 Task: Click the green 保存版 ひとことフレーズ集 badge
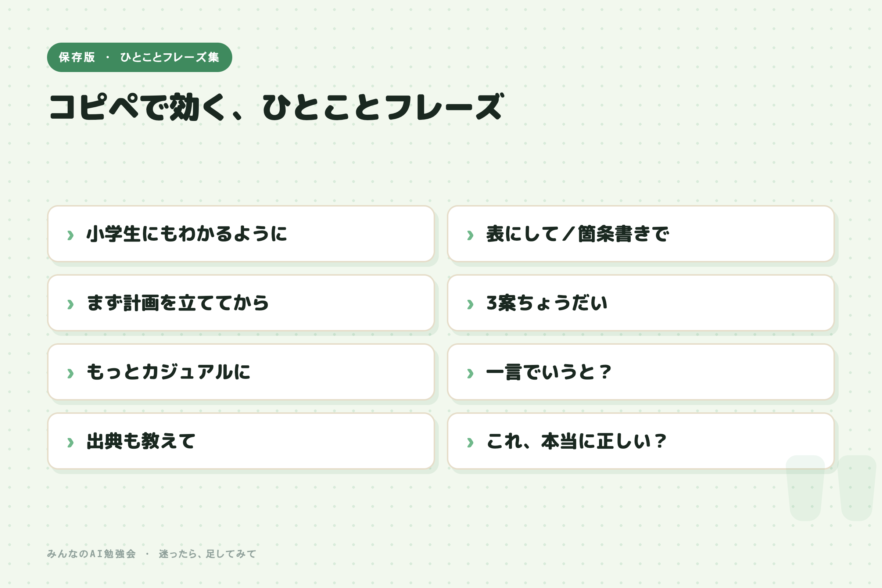[140, 57]
